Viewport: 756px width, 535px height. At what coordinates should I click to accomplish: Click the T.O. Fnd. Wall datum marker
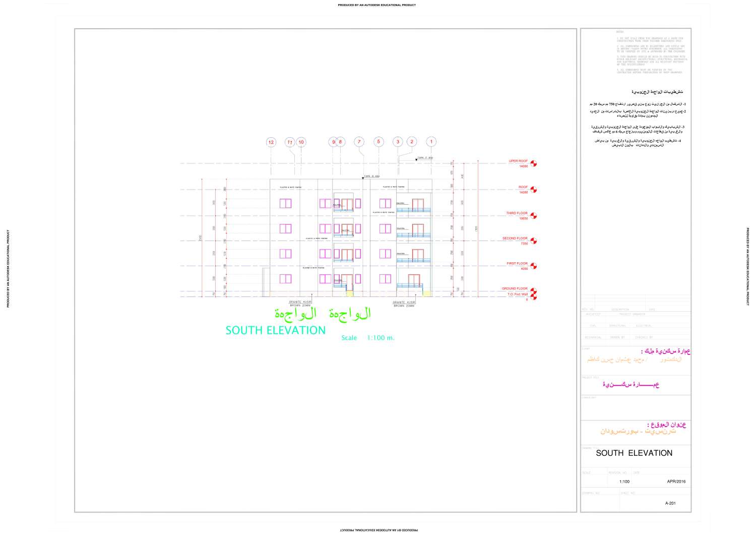[x=533, y=296]
